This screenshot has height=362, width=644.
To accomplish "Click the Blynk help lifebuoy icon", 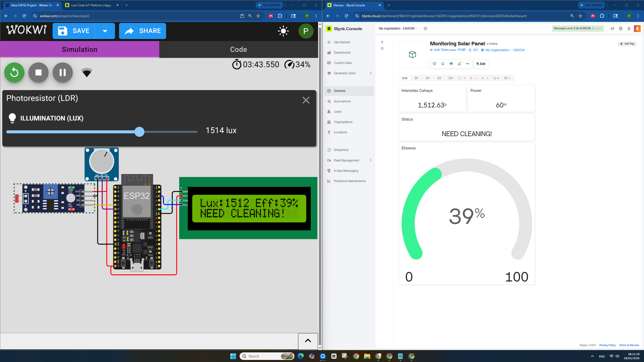I will tap(621, 29).
